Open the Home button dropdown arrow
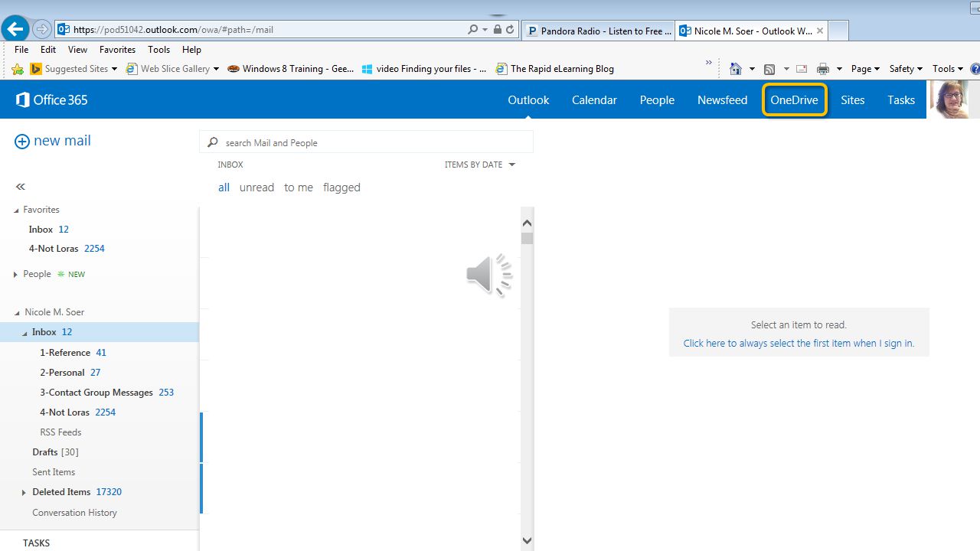This screenshot has width=980, height=551. (x=752, y=69)
